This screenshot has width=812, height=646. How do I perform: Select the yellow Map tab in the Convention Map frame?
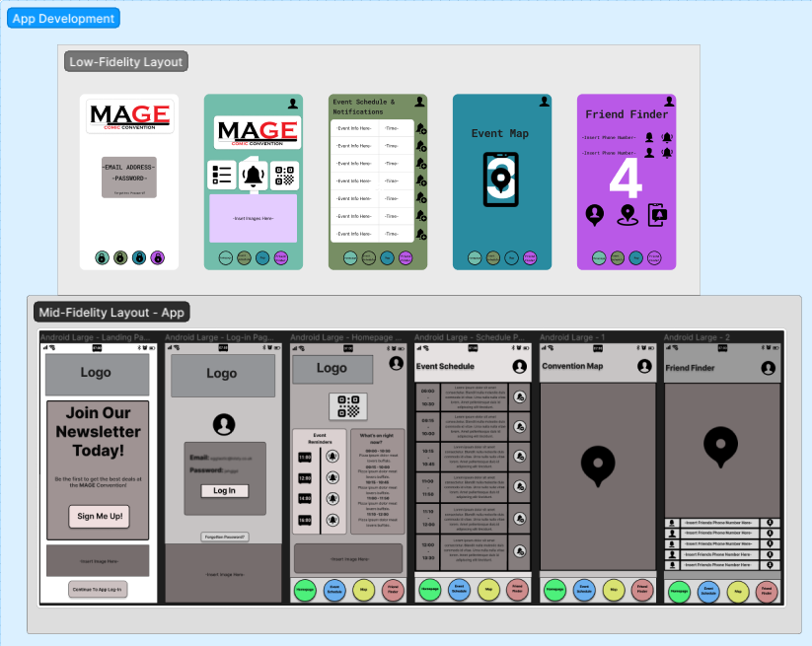(614, 590)
